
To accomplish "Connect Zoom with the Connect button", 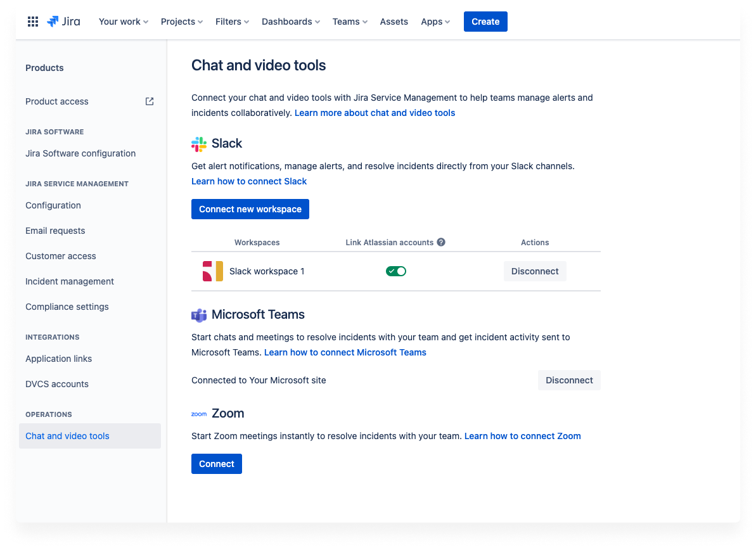I will (216, 463).
